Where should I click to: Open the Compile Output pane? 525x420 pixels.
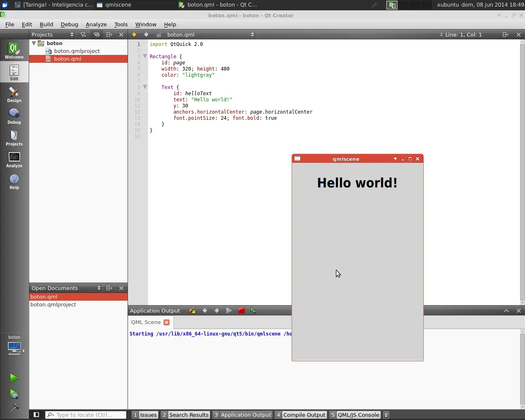click(301, 415)
